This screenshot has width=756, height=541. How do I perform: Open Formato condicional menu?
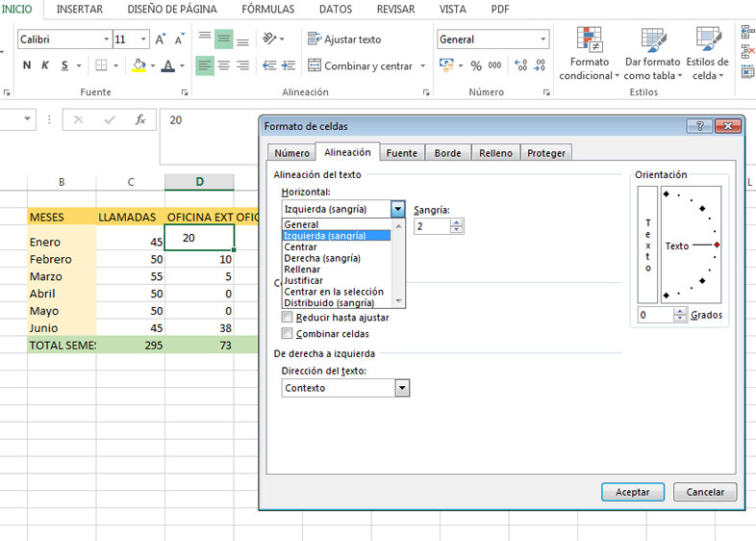(x=589, y=54)
